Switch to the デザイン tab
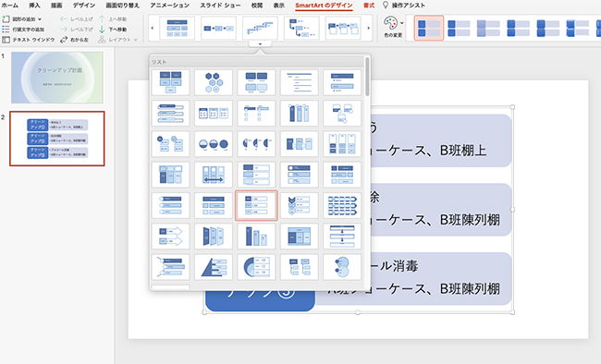 (x=84, y=6)
